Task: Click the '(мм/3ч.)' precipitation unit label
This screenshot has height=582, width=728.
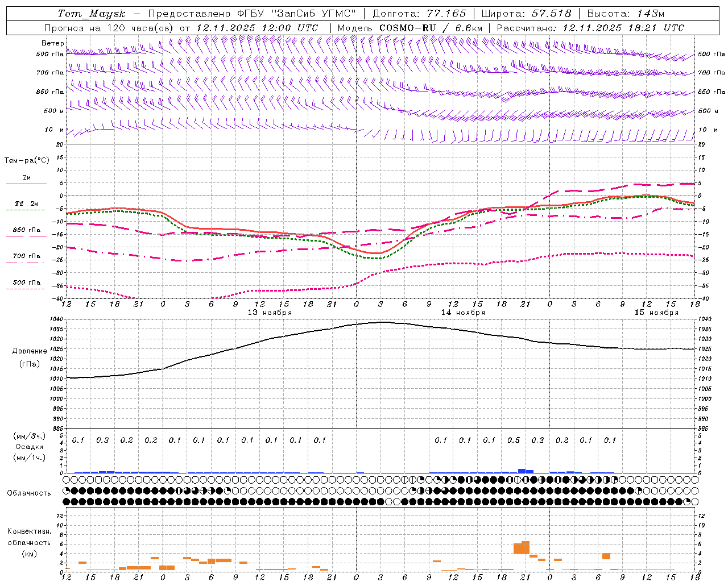Action: point(30,436)
